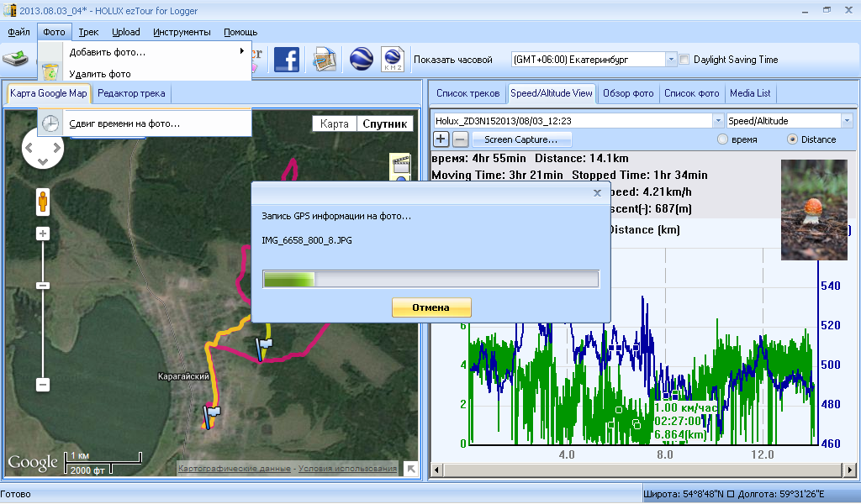This screenshot has width=861, height=504.
Task: Open Картографические данные link
Action: [235, 469]
